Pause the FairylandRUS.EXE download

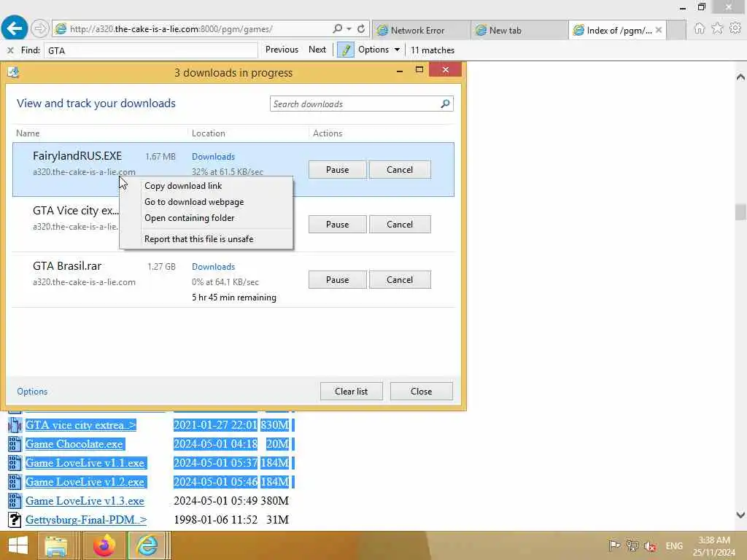[337, 169]
